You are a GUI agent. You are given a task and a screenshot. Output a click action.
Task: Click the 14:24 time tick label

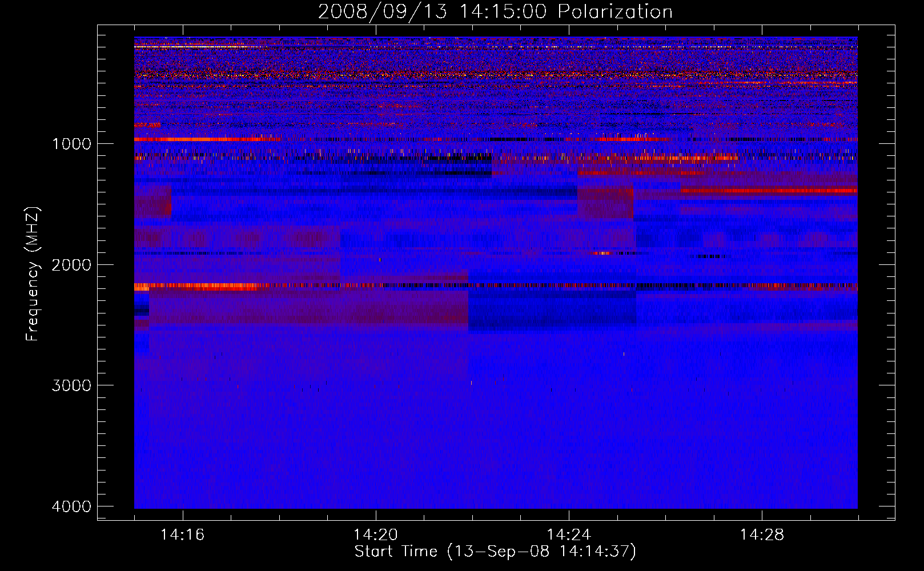pyautogui.click(x=569, y=535)
